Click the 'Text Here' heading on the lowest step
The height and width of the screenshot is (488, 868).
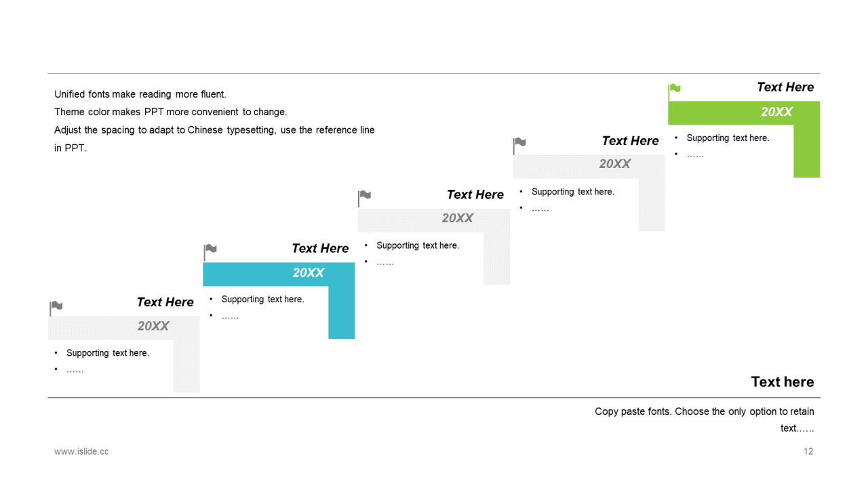click(165, 302)
